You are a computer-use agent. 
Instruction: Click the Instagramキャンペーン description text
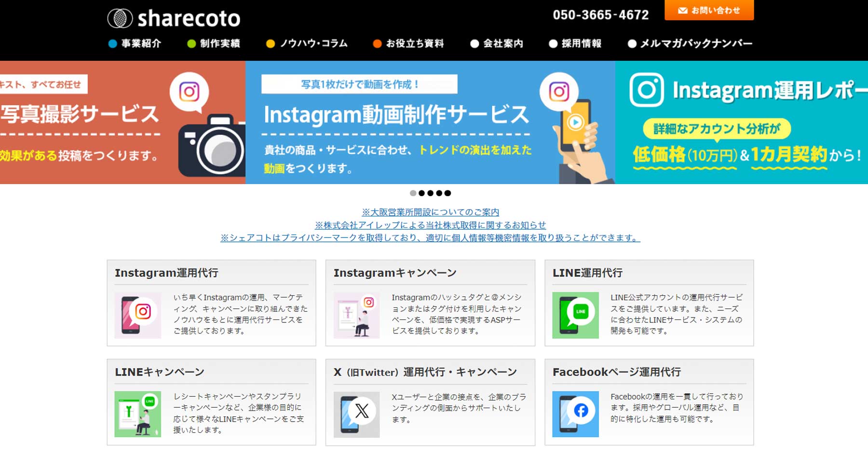point(457,314)
